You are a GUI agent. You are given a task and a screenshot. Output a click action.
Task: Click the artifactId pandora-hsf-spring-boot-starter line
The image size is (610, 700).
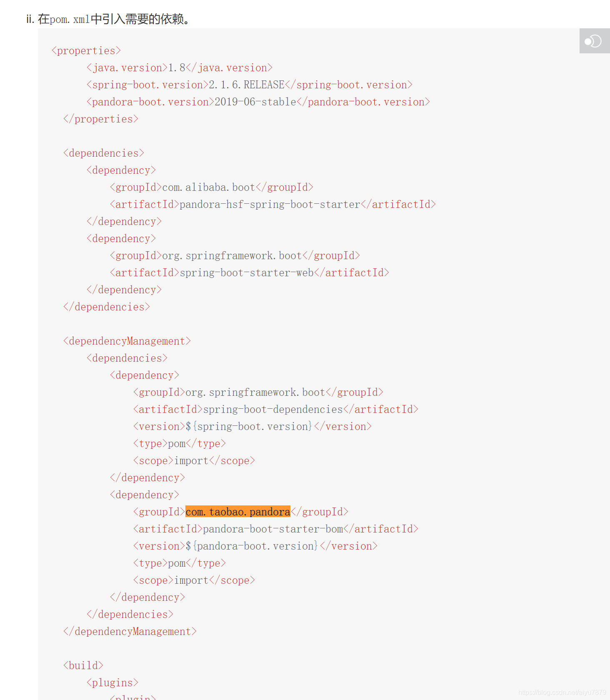point(273,205)
